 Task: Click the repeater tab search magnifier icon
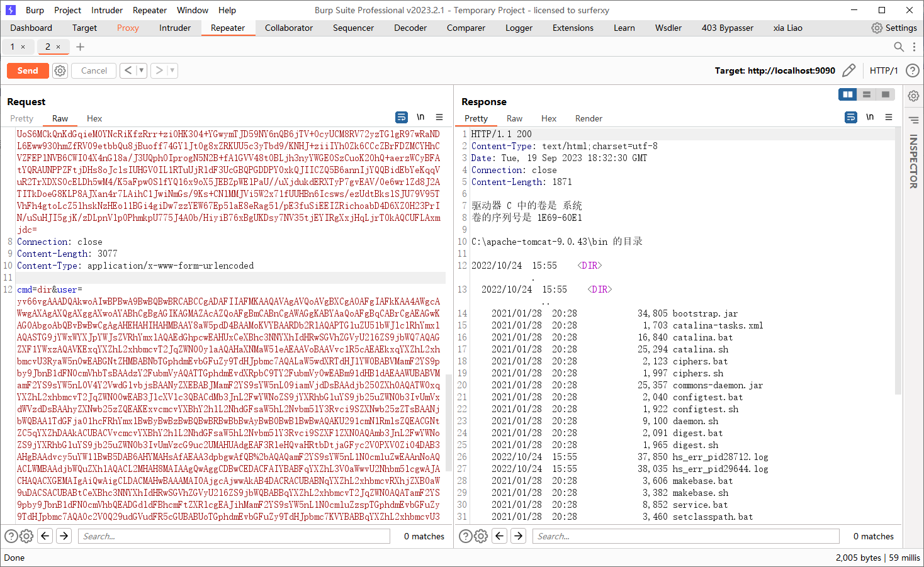click(x=899, y=47)
